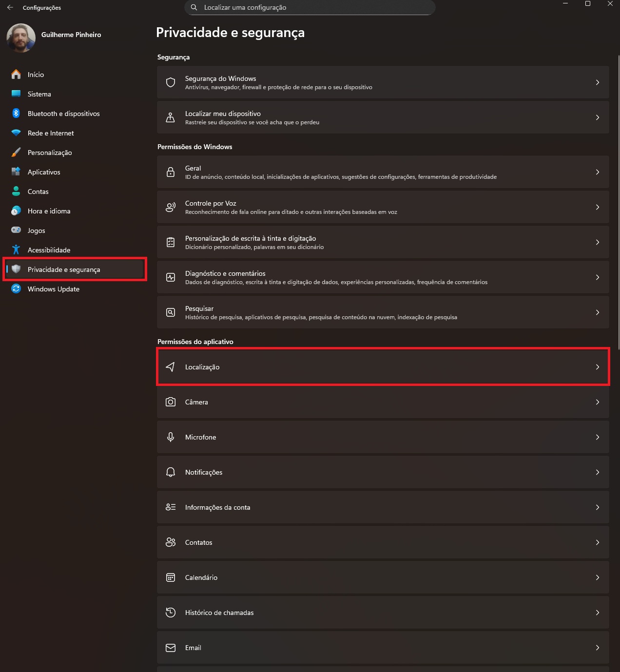Open the Calendário permissions page
620x672 pixels.
click(383, 577)
